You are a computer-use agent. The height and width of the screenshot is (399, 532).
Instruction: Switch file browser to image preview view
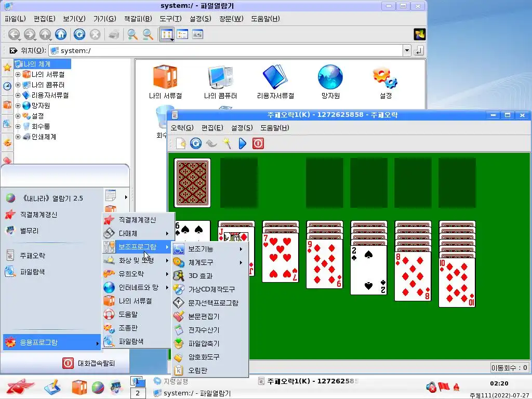(x=197, y=34)
